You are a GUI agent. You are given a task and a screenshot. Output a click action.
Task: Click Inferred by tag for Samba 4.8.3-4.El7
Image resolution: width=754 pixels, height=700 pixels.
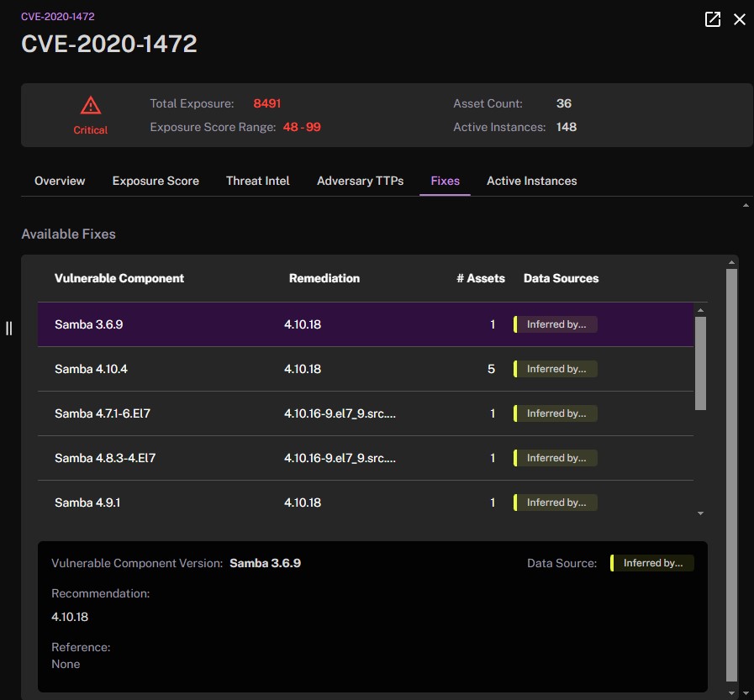[x=556, y=458]
